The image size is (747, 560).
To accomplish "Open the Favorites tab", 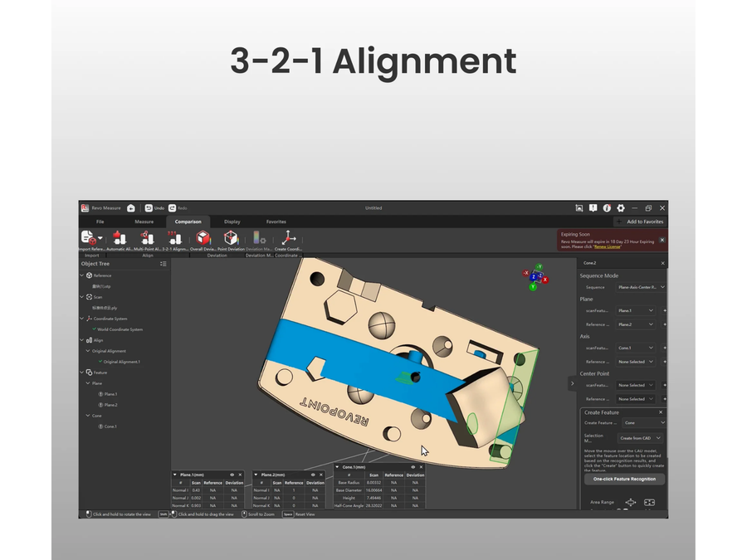I will 276,222.
